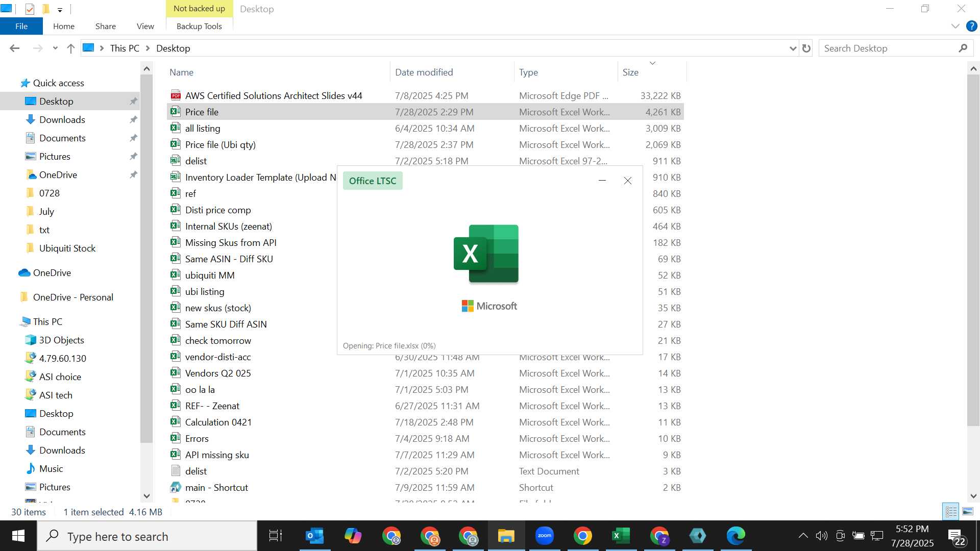Select the delist text document icon
The width and height of the screenshot is (980, 551).
pyautogui.click(x=176, y=471)
